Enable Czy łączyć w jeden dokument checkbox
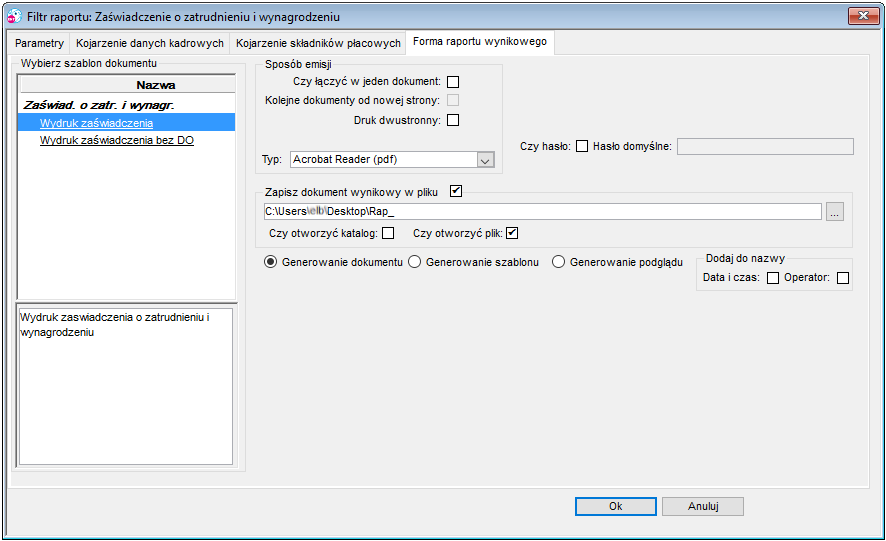This screenshot has width=886, height=541. [x=453, y=82]
